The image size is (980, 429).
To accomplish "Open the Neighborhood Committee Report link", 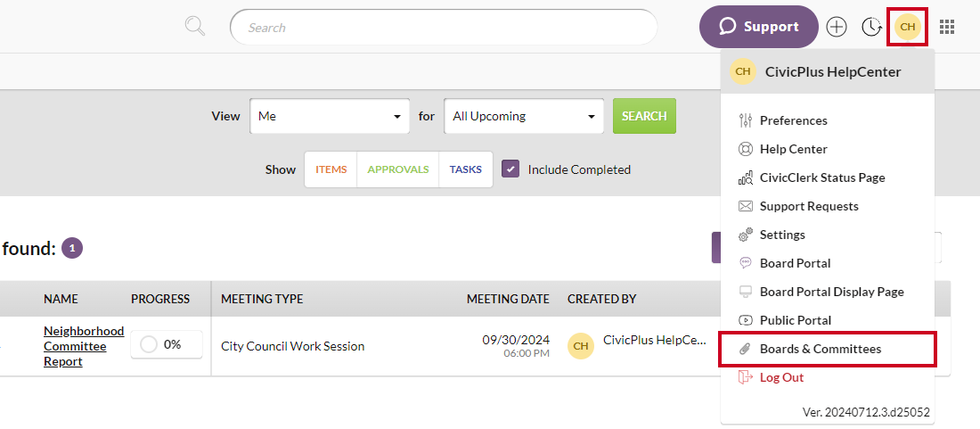I will [84, 346].
